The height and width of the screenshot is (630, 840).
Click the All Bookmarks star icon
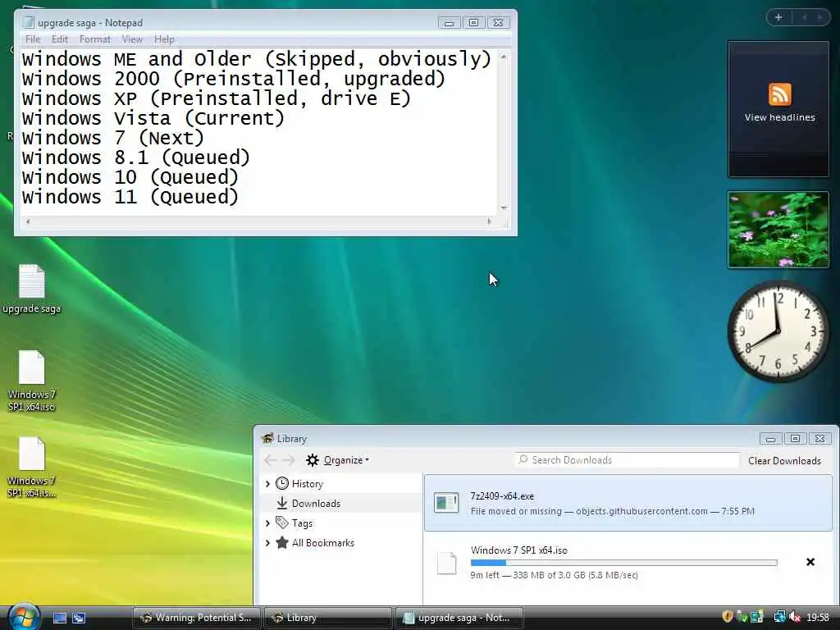282,542
